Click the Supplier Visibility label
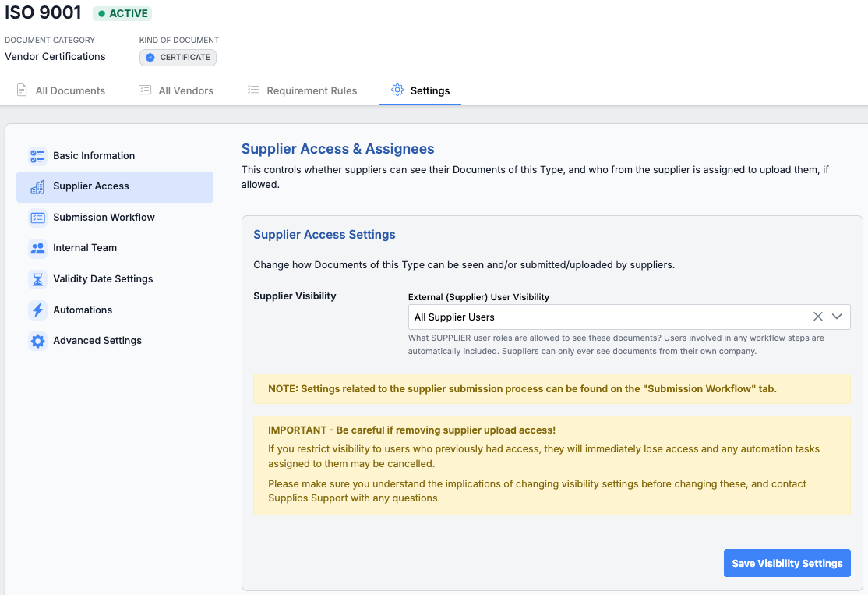The width and height of the screenshot is (868, 595). point(295,296)
